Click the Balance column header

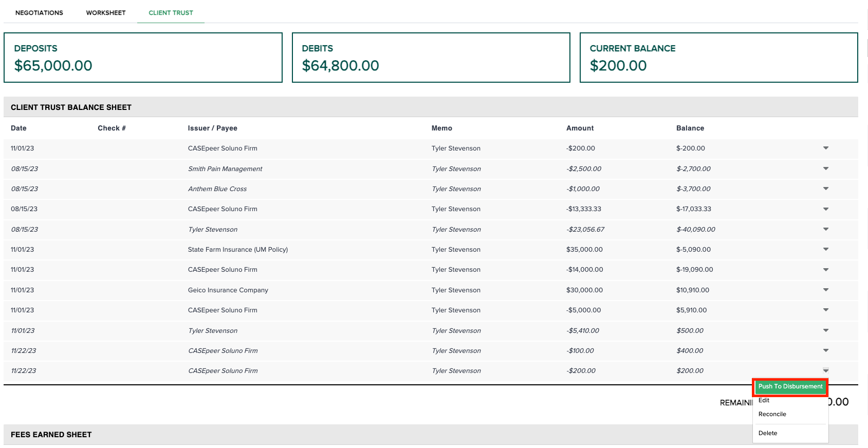tap(690, 128)
